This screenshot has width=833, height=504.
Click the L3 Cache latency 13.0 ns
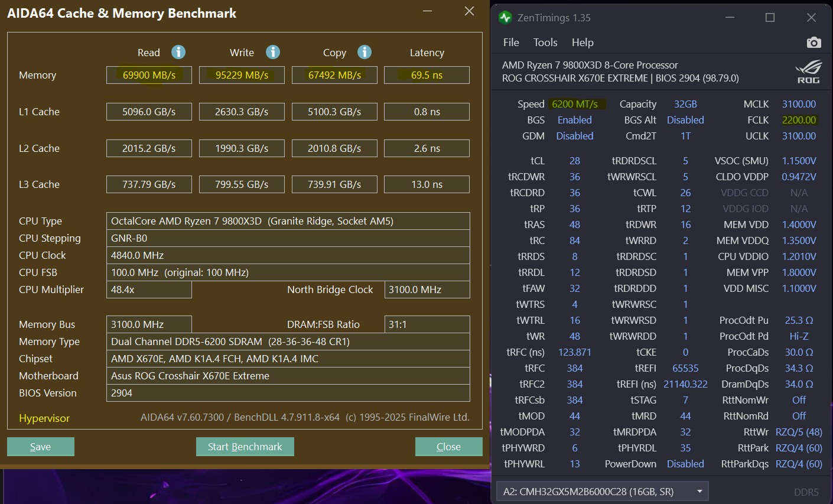427,184
